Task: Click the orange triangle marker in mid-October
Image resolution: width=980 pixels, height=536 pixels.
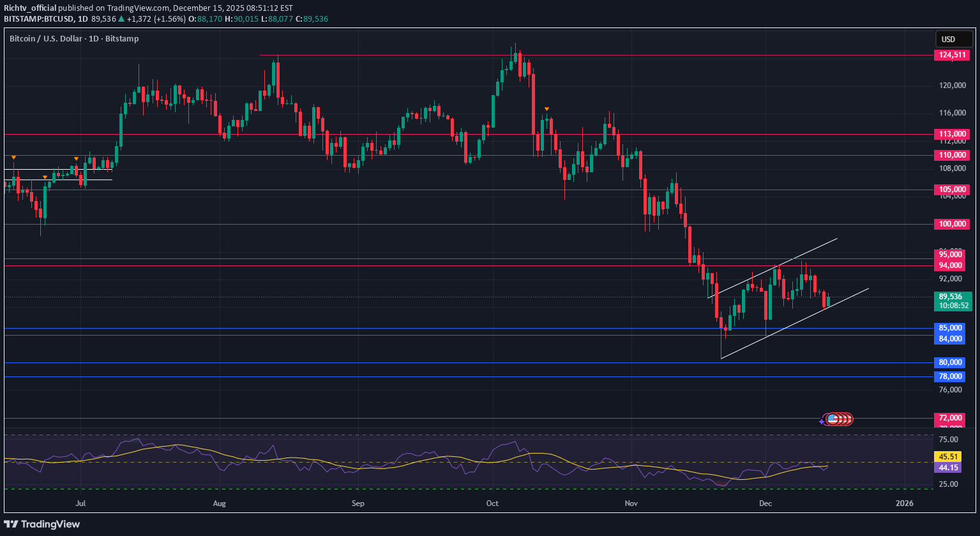Action: (x=547, y=109)
